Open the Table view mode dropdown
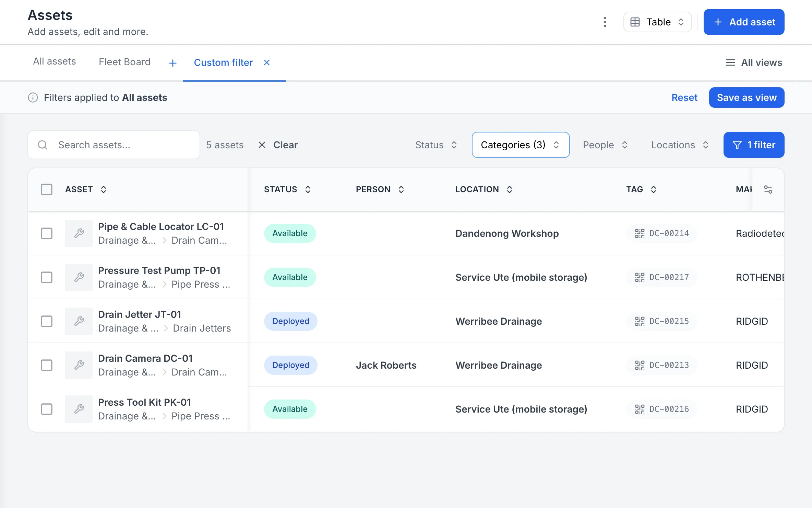This screenshot has height=508, width=812. [657, 22]
